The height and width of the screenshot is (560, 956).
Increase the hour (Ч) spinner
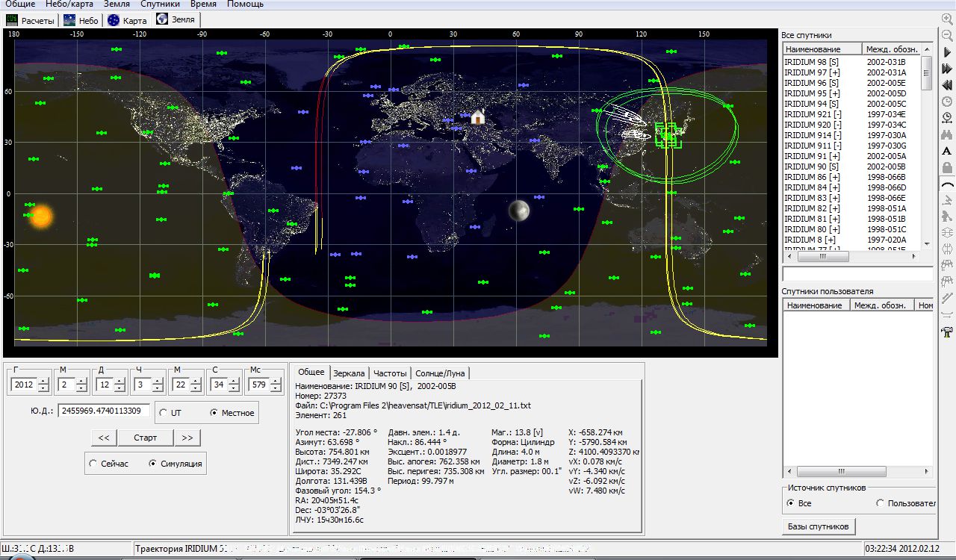click(x=157, y=382)
